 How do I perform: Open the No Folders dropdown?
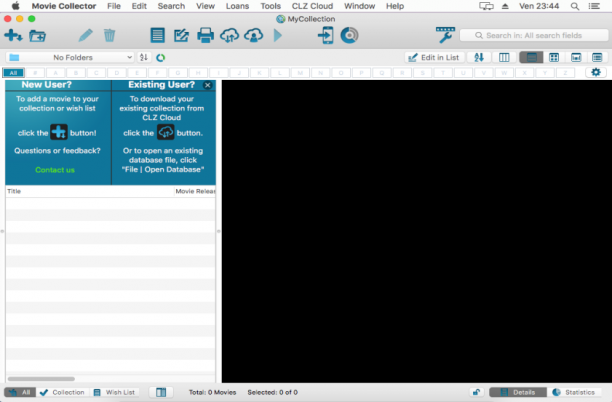[70, 57]
